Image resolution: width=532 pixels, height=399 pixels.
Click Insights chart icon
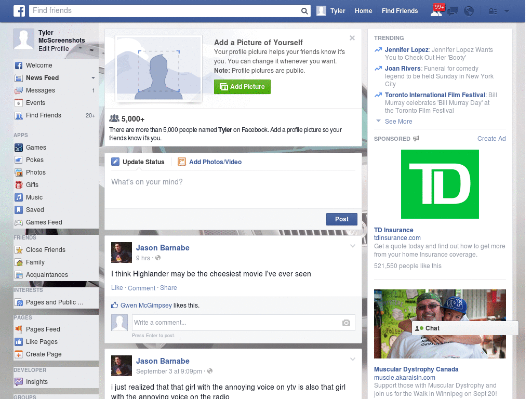[x=19, y=382]
